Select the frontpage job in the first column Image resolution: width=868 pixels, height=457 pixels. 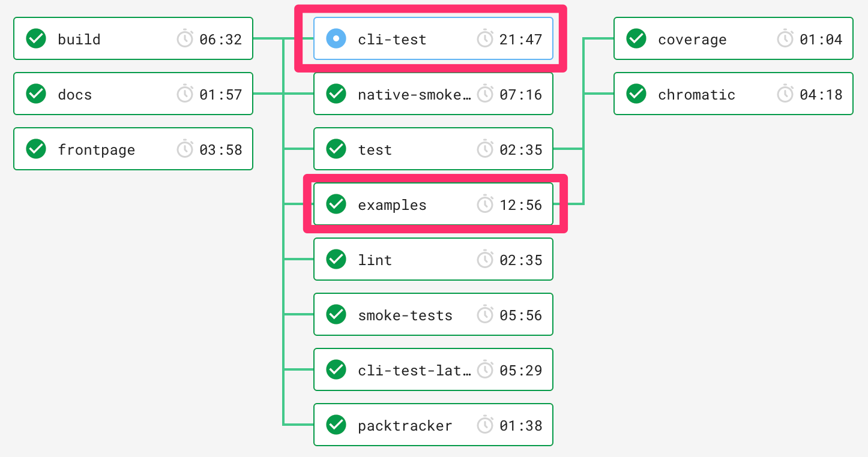point(133,149)
